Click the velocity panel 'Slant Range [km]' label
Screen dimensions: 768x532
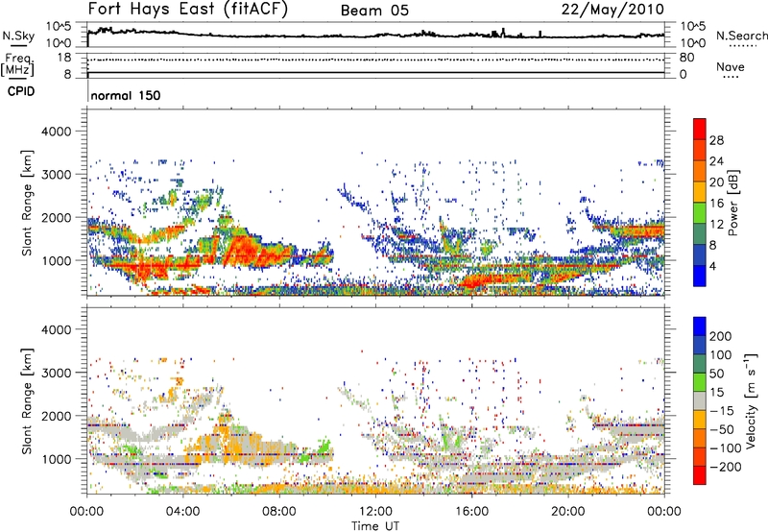point(27,401)
